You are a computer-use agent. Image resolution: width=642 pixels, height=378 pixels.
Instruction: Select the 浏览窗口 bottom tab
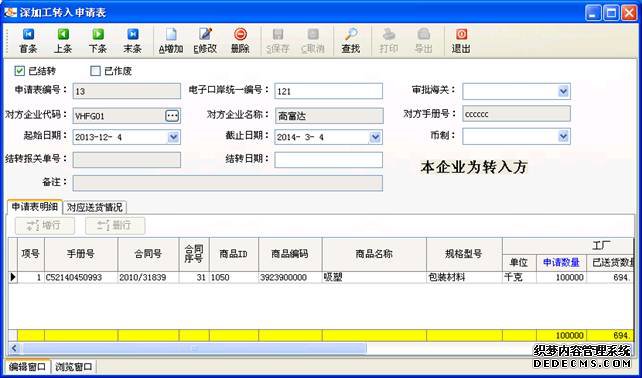tap(74, 367)
